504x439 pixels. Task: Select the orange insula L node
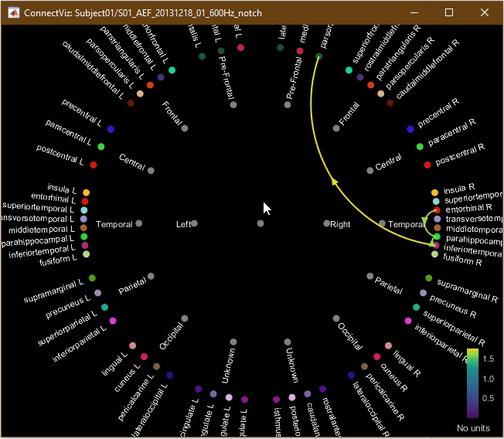coord(87,192)
